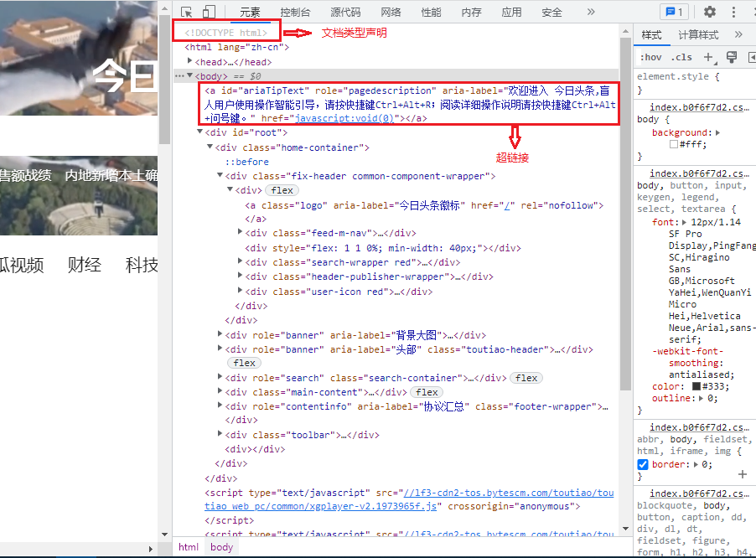Collapse the div id root node
Screen dimensions: 756x558
199,132
